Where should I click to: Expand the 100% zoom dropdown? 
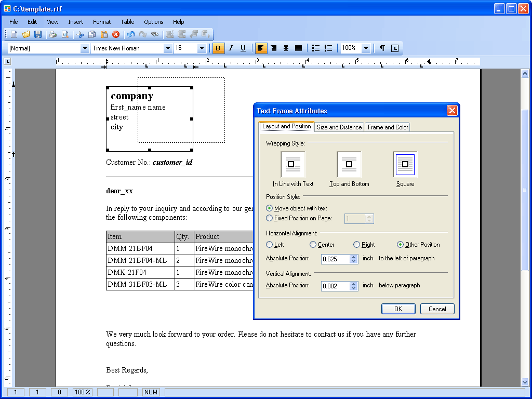point(366,48)
